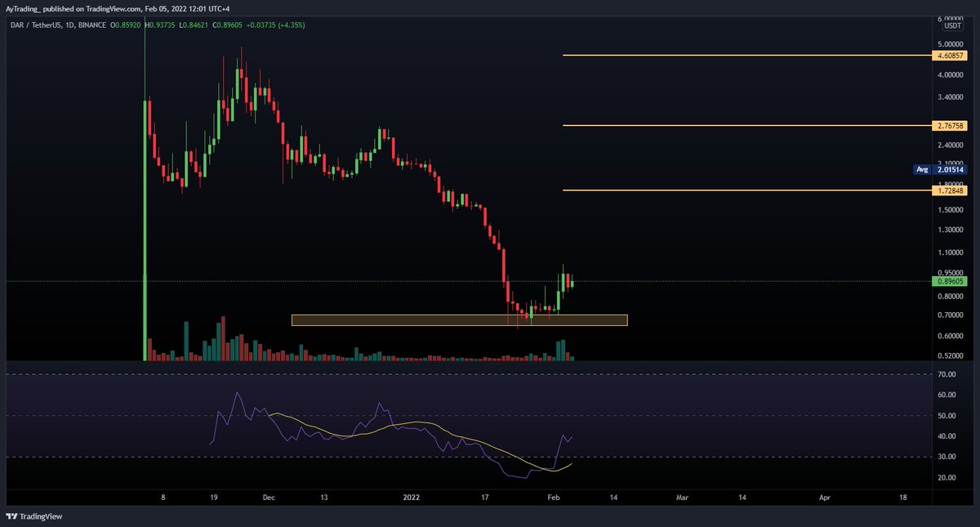Click the RSI 20.00 axis level
980x527 pixels.
click(x=947, y=478)
